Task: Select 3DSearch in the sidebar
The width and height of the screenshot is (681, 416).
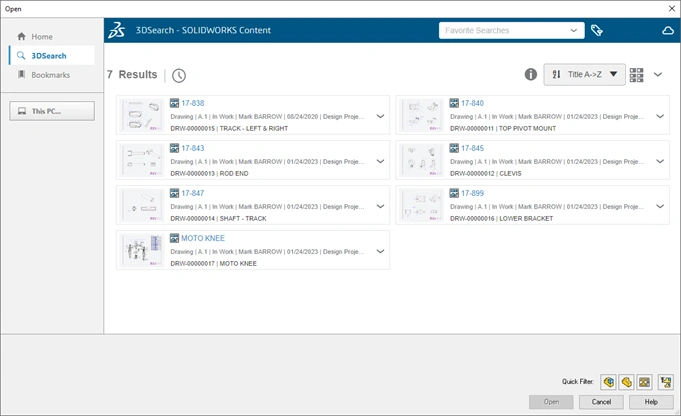Action: point(52,56)
